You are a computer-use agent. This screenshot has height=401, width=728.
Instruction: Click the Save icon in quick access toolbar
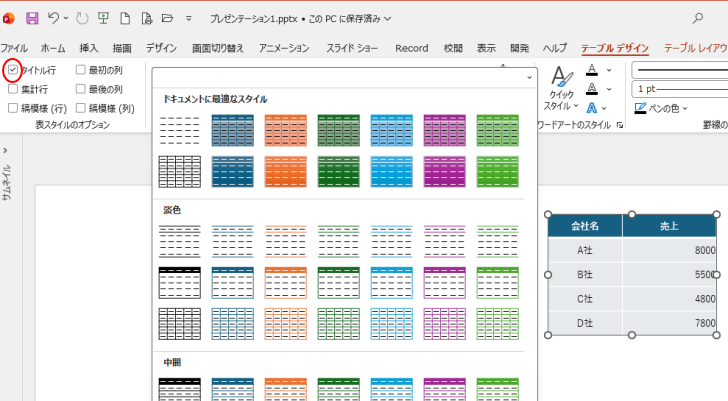(x=32, y=19)
